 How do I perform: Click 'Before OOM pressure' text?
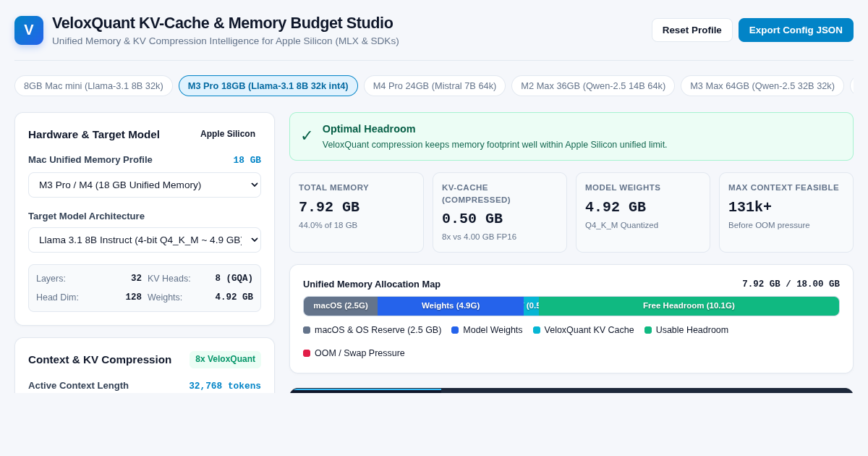point(769,225)
